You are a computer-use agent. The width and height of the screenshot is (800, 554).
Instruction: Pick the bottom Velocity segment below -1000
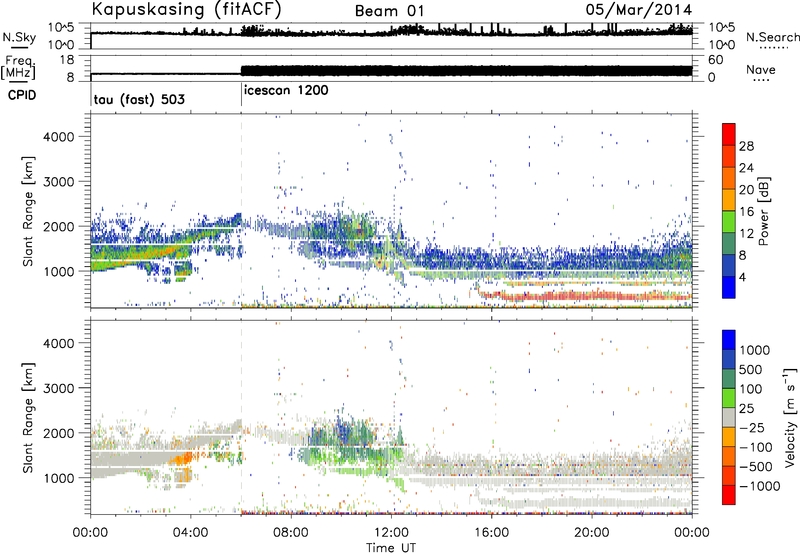click(x=729, y=495)
